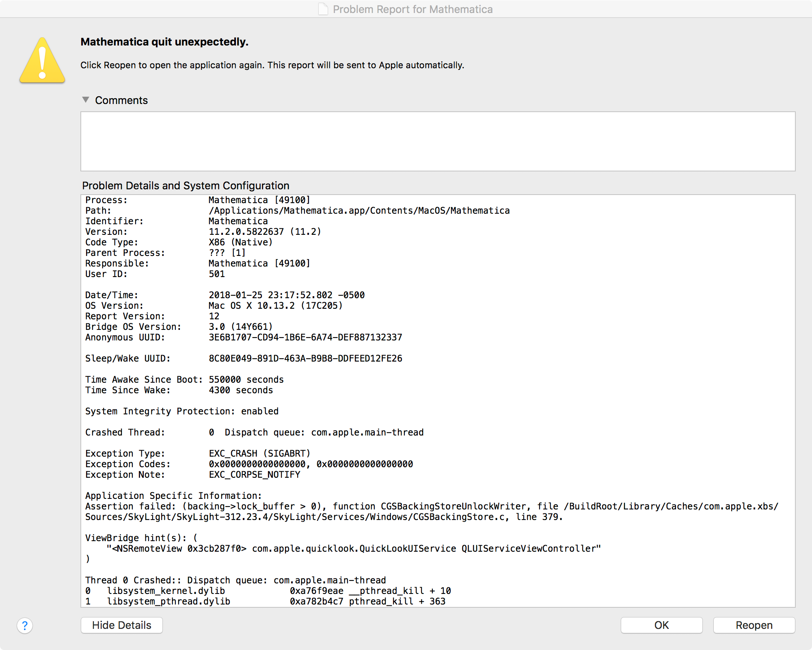The width and height of the screenshot is (812, 650).
Task: Click 'libsystem_pthread.dylib' stack frame row
Action: [266, 601]
